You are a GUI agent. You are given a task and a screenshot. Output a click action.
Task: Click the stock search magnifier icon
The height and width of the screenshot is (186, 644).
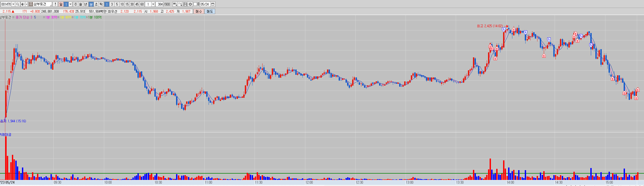pyautogui.click(x=17, y=4)
